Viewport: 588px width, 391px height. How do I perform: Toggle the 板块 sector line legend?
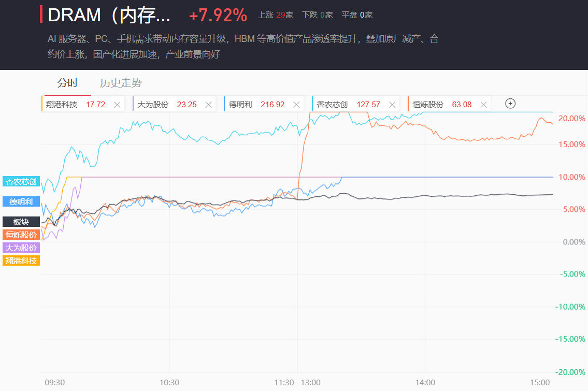click(x=21, y=222)
